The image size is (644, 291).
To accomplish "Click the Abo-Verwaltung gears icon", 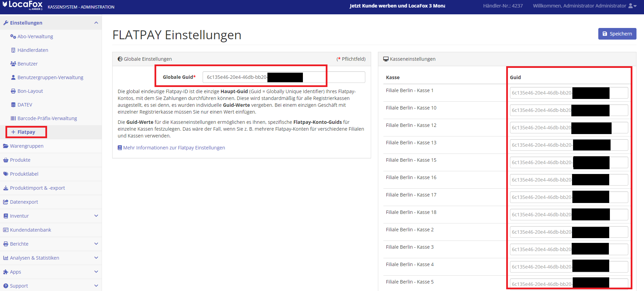I will click(13, 37).
